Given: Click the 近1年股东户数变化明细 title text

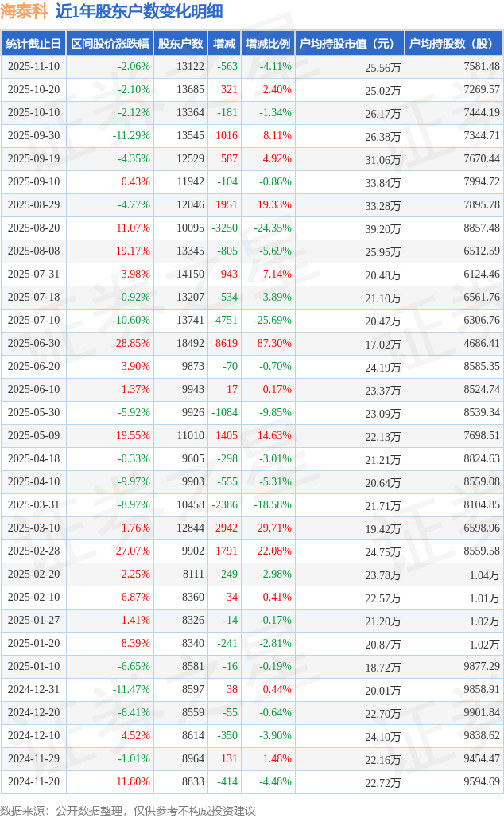Looking at the screenshot, I should click(x=139, y=11).
